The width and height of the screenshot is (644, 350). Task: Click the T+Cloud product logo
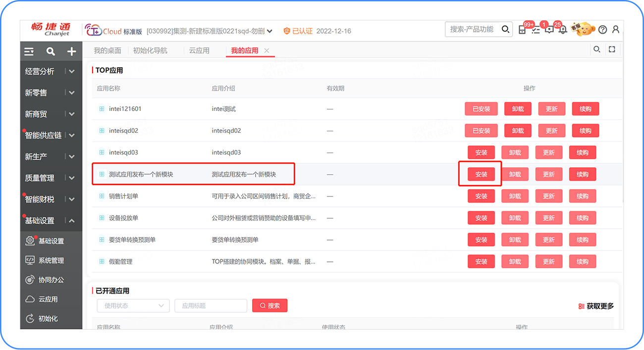point(103,30)
